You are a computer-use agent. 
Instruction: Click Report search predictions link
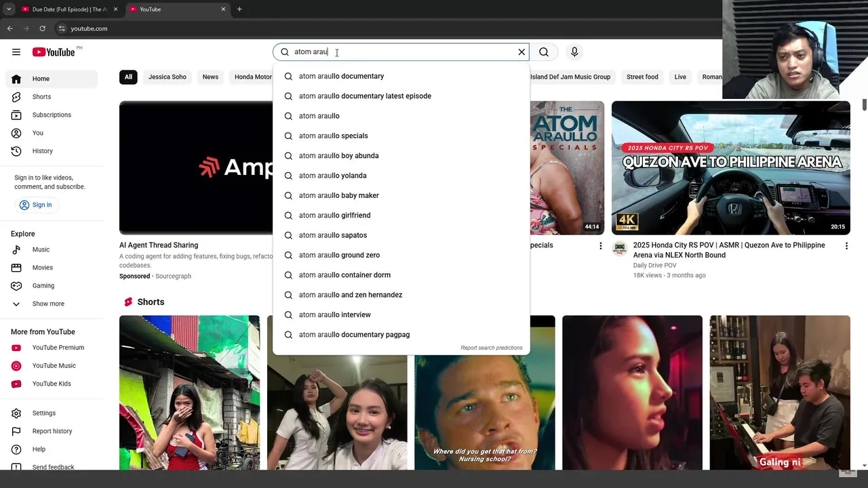click(492, 348)
